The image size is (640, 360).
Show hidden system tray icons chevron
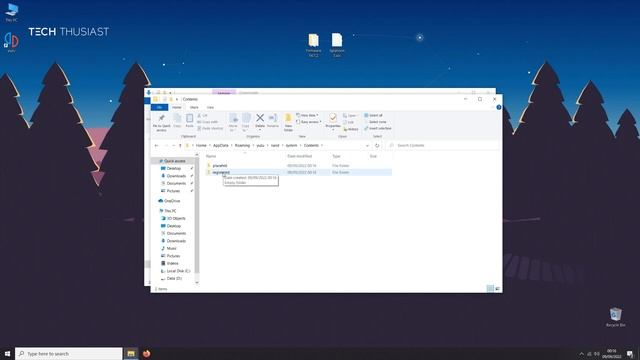click(x=582, y=354)
